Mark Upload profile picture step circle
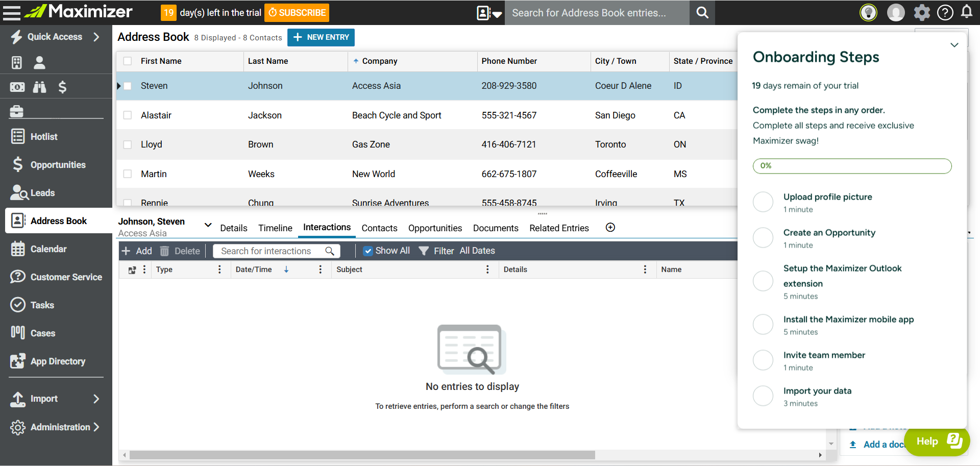980x466 pixels. (763, 202)
